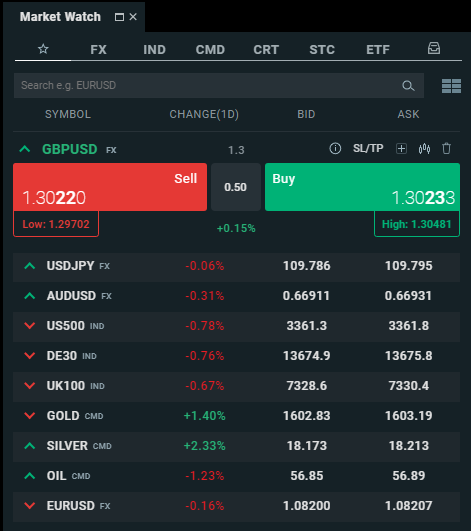Open the Favorites star tab
The image size is (471, 531).
pyautogui.click(x=43, y=49)
